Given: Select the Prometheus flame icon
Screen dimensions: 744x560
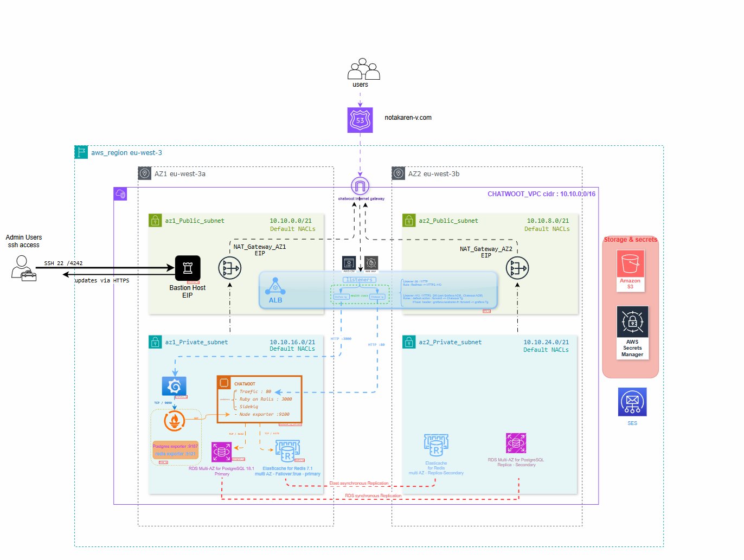Looking at the screenshot, I should pyautogui.click(x=174, y=421).
